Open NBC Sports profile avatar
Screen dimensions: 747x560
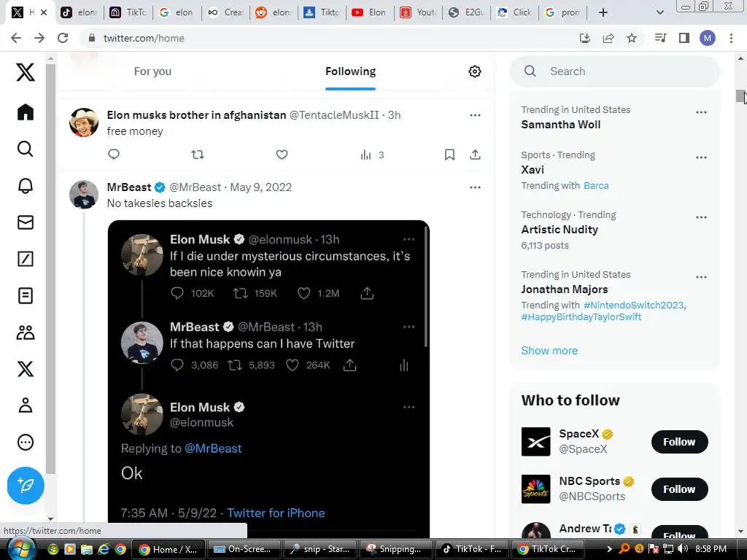[536, 489]
